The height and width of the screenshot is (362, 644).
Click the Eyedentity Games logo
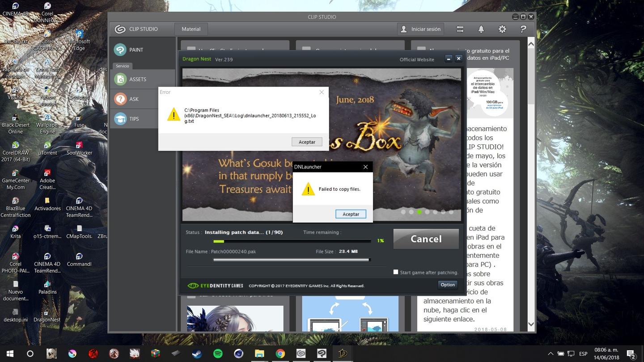pos(215,286)
